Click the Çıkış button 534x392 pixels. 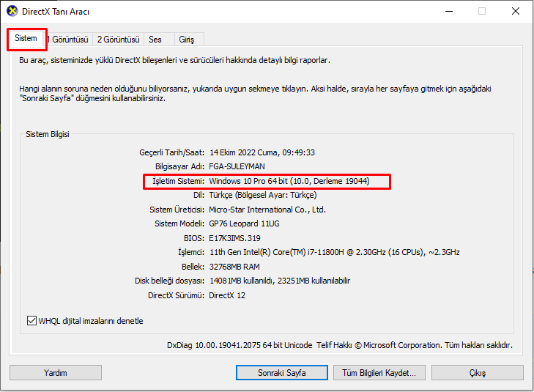(x=477, y=373)
